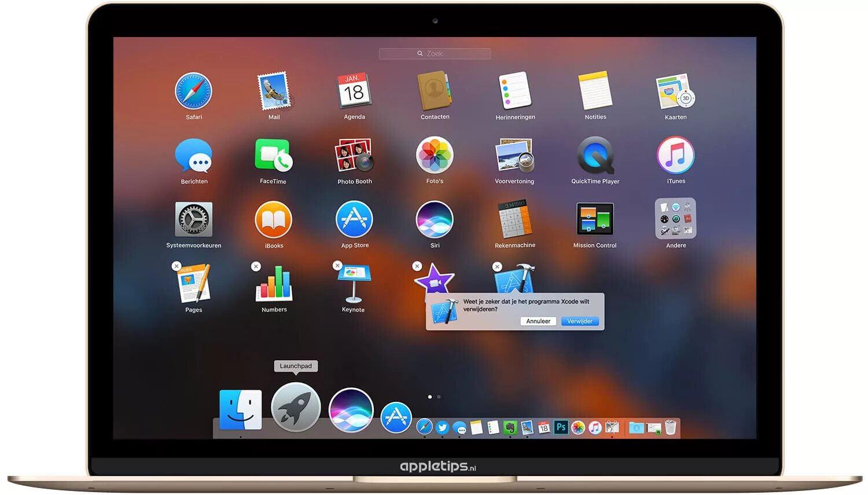Image resolution: width=868 pixels, height=495 pixels.
Task: Open App Store from the Dock
Action: pyautogui.click(x=396, y=417)
